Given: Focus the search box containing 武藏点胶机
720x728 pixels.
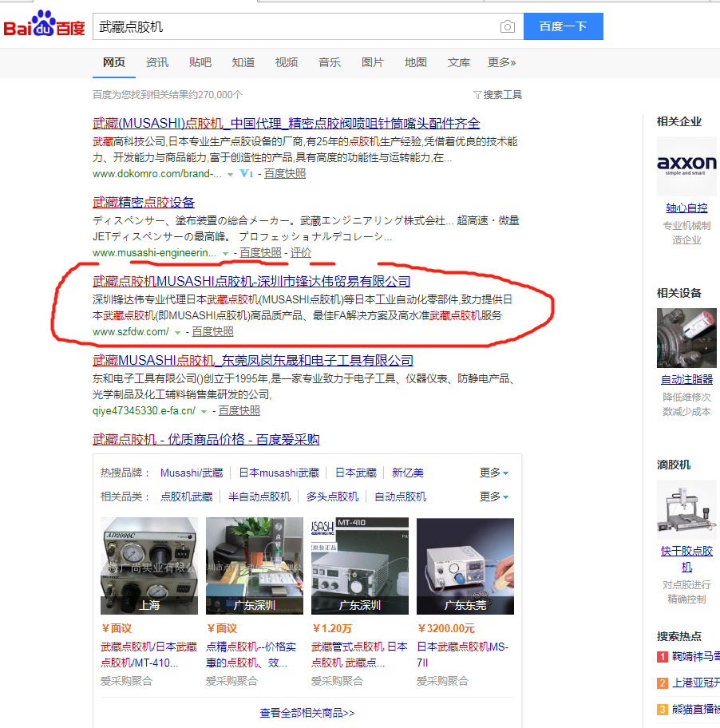Looking at the screenshot, I should pos(308,26).
